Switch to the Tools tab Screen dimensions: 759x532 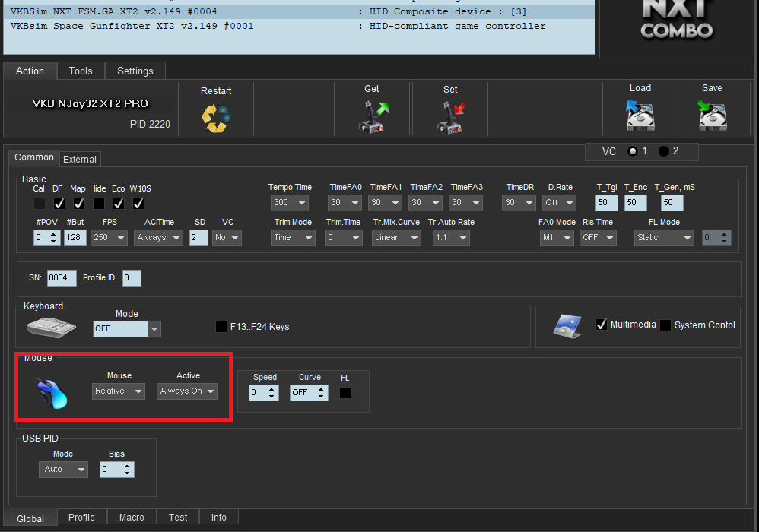81,71
